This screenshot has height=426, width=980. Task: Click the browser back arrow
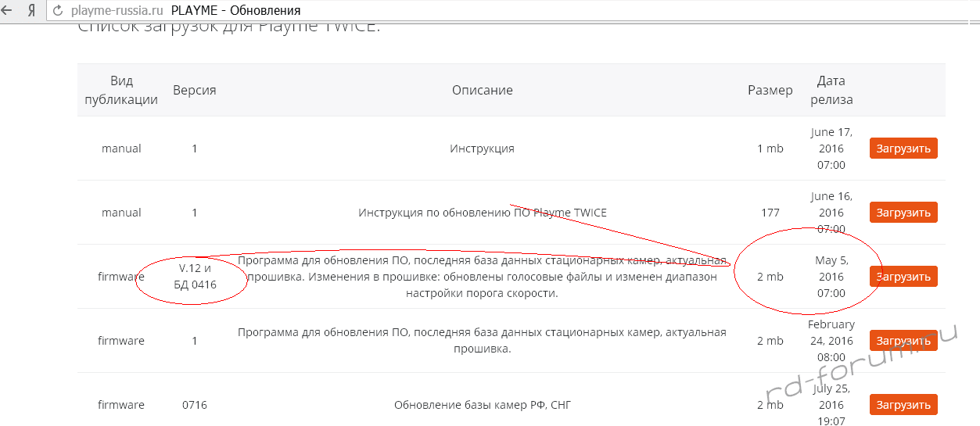pyautogui.click(x=7, y=11)
